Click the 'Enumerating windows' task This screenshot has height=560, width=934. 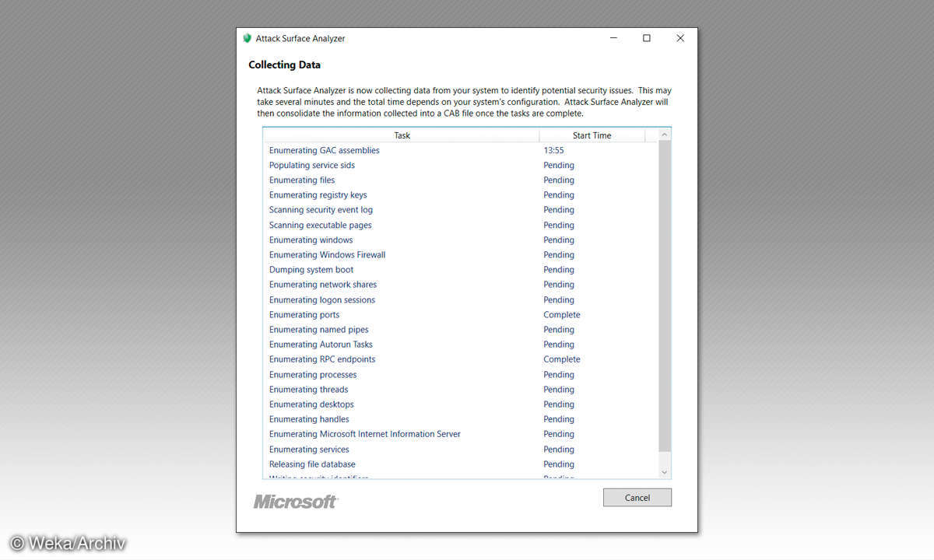[311, 240]
